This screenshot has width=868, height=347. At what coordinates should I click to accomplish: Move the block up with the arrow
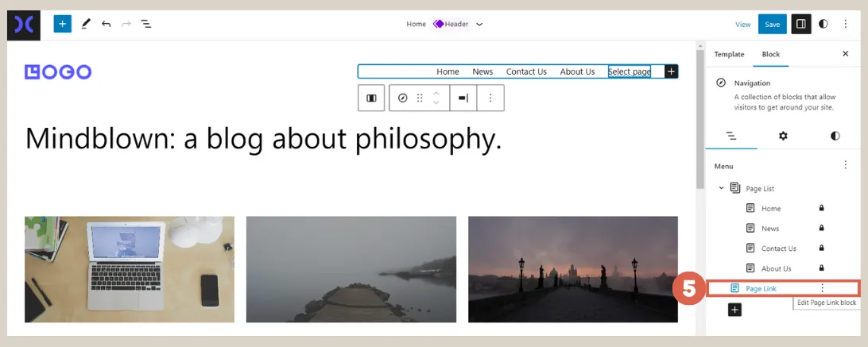click(x=436, y=93)
